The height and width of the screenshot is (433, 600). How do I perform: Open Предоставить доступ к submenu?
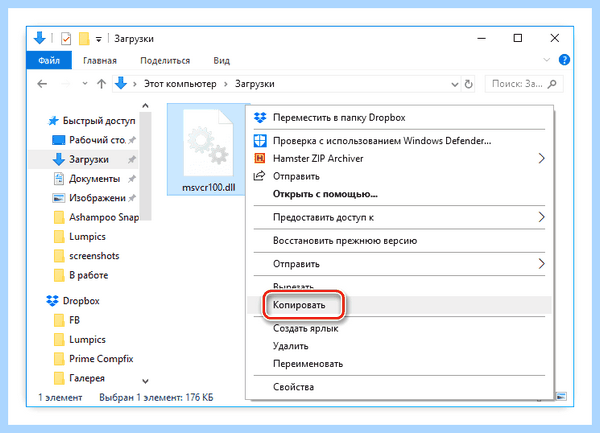[x=399, y=217]
